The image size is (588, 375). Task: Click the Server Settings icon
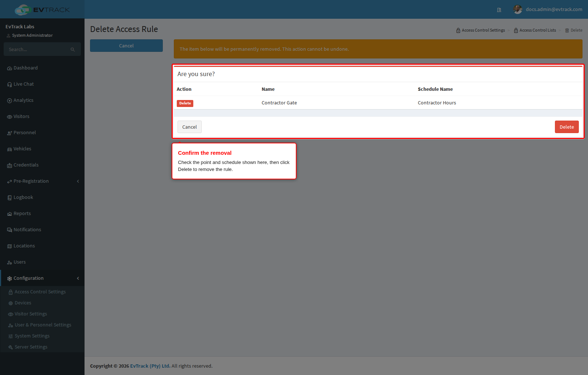(11, 347)
